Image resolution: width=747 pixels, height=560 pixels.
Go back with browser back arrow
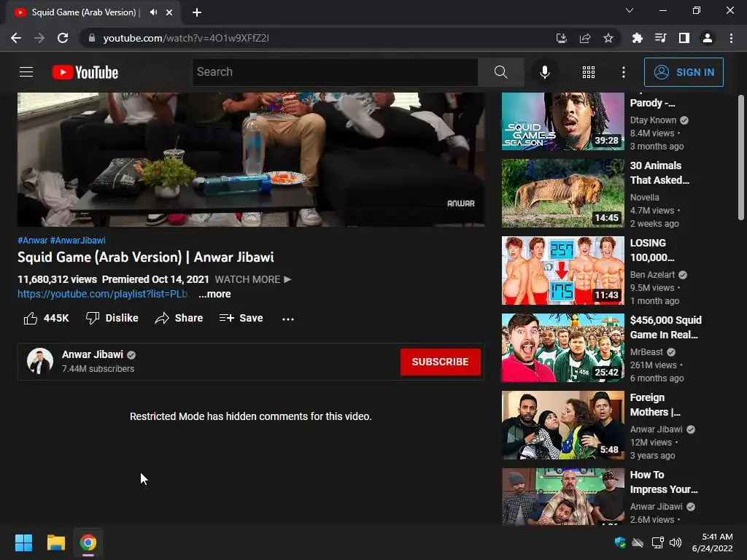(x=16, y=38)
